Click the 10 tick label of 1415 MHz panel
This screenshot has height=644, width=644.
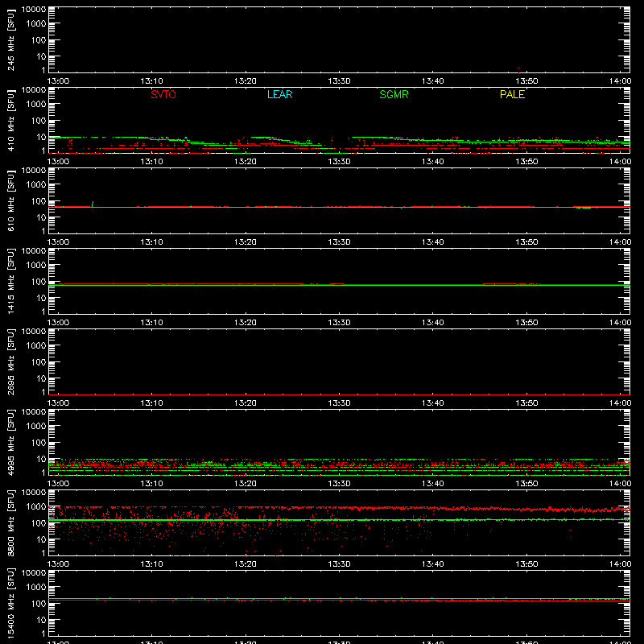(41, 298)
